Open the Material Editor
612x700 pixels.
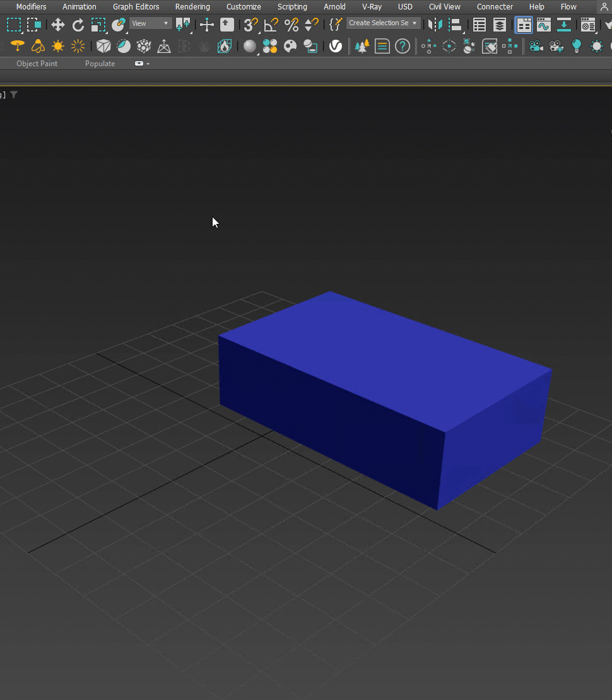(x=588, y=25)
